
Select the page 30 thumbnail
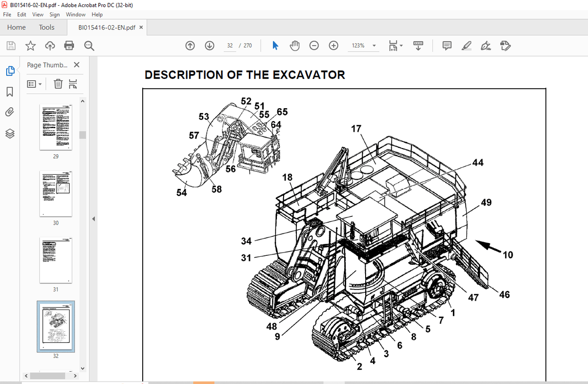pos(56,193)
